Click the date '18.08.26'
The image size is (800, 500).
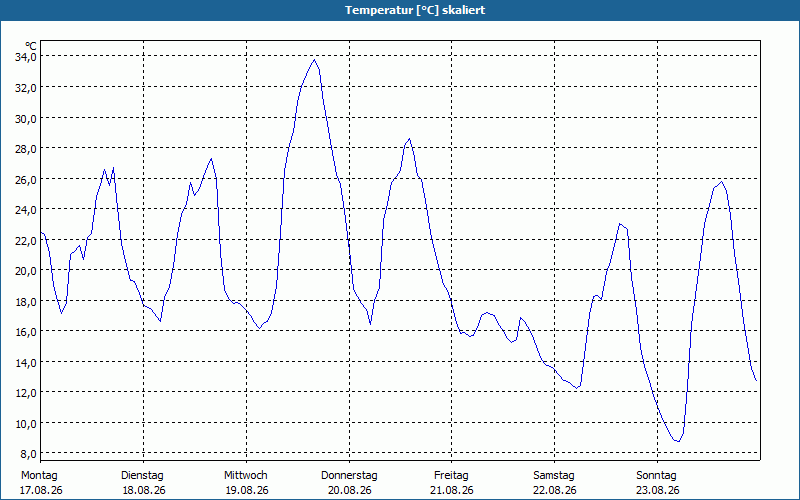click(x=144, y=490)
